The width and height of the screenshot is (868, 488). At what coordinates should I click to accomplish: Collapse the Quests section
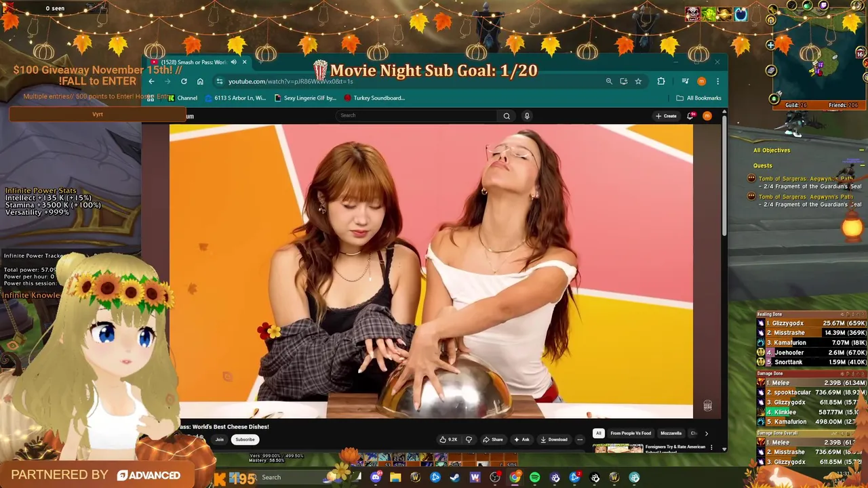862,165
